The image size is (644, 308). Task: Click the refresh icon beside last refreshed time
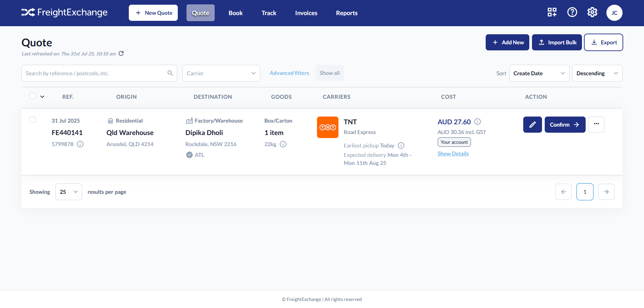coord(121,53)
